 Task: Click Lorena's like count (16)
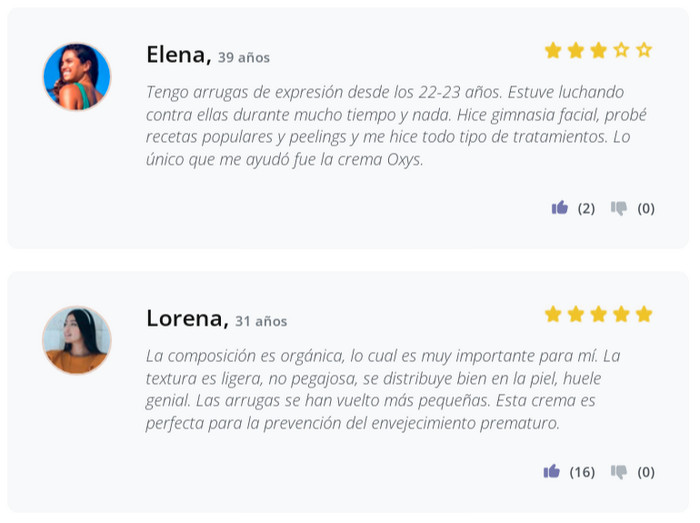tap(582, 472)
